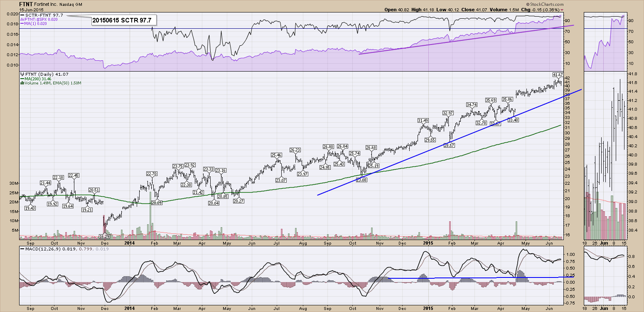Click the 26.84 price label
The height and width of the screenshot is (312, 644).
tap(343, 146)
